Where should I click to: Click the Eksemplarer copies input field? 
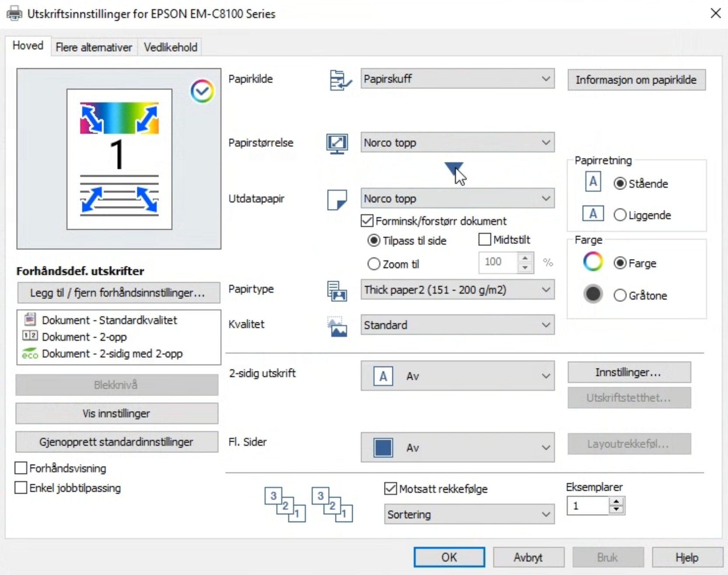[588, 505]
